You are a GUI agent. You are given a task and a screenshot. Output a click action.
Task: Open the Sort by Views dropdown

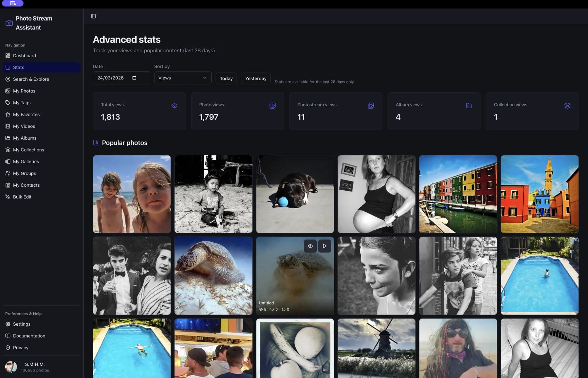click(182, 78)
